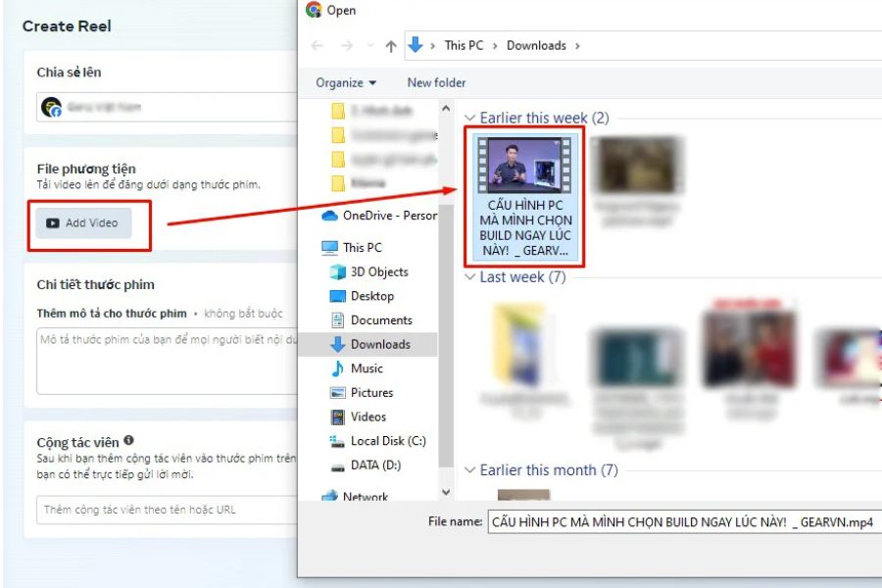This screenshot has width=882, height=588.
Task: Select the CẤU HÌNH PC video thumbnail
Action: (x=525, y=196)
